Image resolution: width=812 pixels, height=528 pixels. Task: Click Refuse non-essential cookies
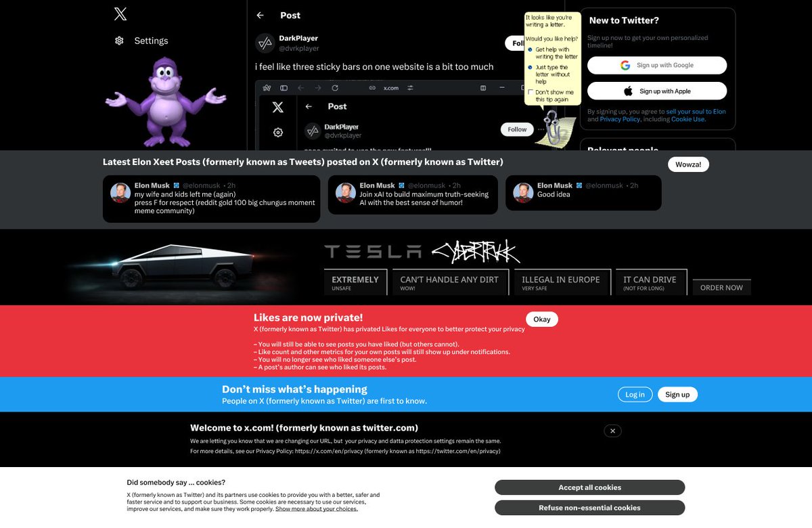(x=589, y=508)
